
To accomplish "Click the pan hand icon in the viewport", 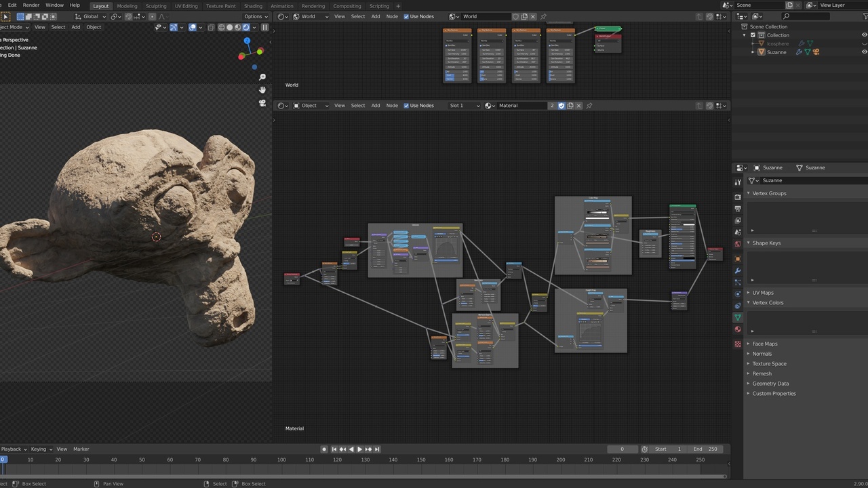I will pyautogui.click(x=262, y=89).
